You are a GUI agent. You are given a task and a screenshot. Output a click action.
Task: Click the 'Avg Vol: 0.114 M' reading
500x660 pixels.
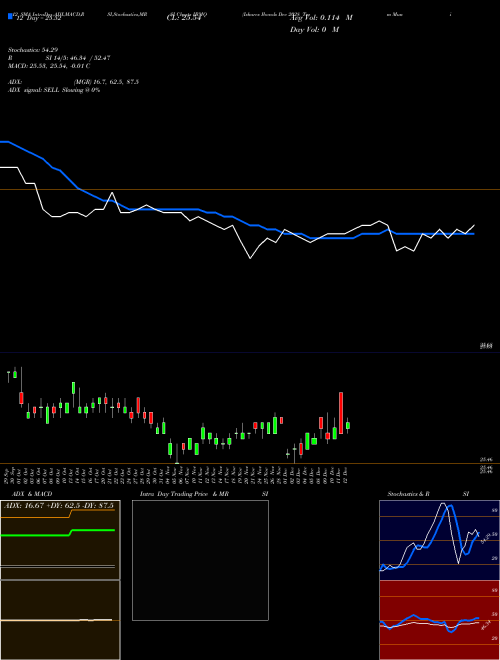pyautogui.click(x=321, y=18)
